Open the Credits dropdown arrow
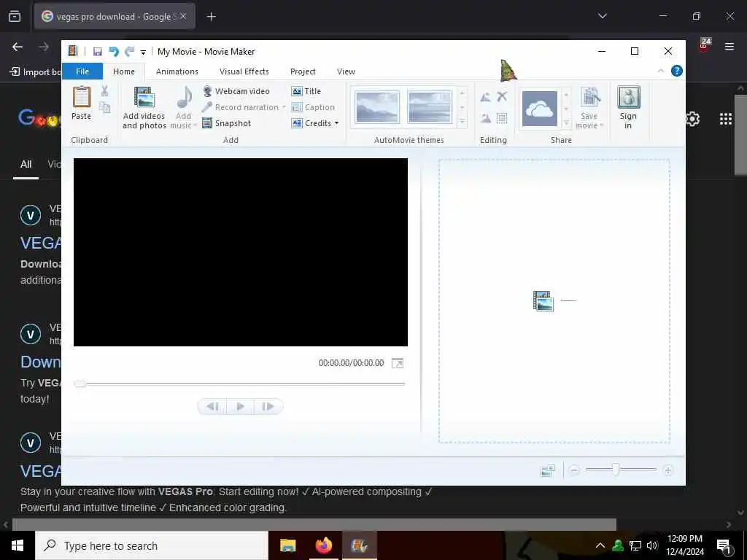The image size is (747, 560). pos(336,123)
